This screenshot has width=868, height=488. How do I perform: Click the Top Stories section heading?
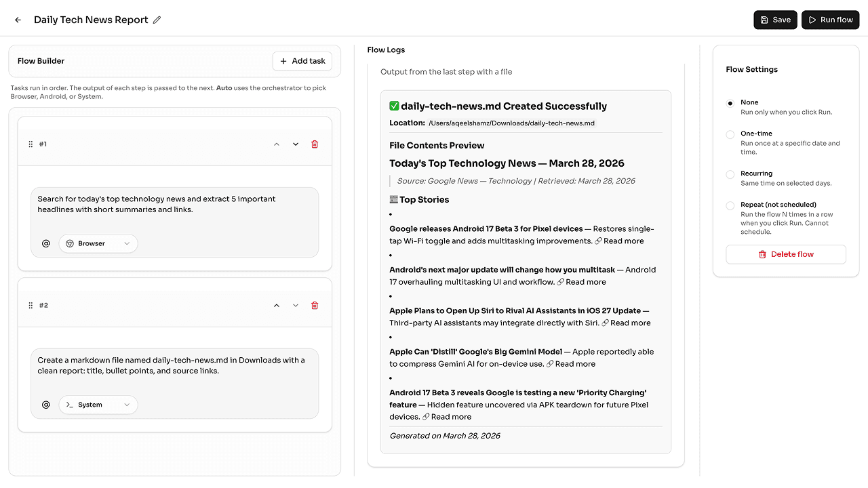click(419, 200)
